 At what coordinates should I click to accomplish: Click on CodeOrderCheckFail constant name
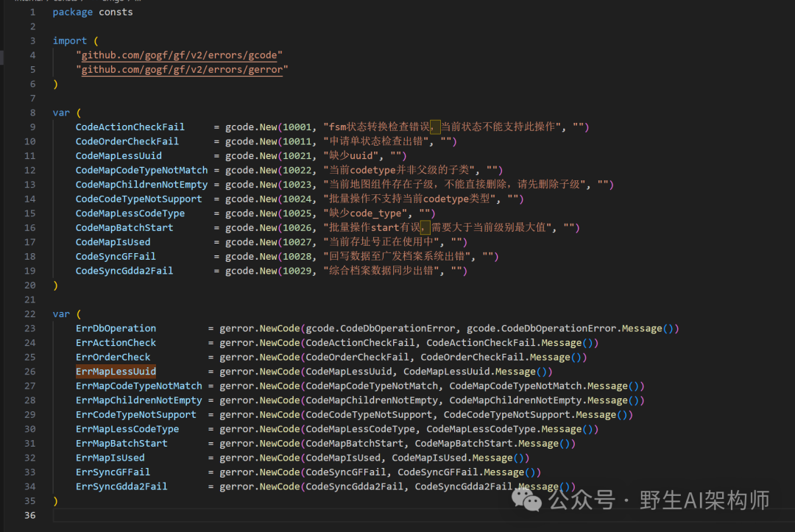pos(127,141)
